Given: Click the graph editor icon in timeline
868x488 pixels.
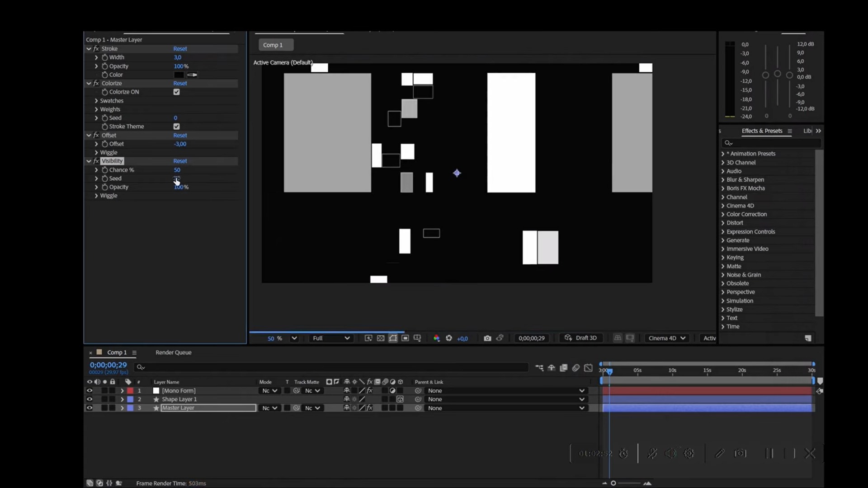Looking at the screenshot, I should 588,368.
